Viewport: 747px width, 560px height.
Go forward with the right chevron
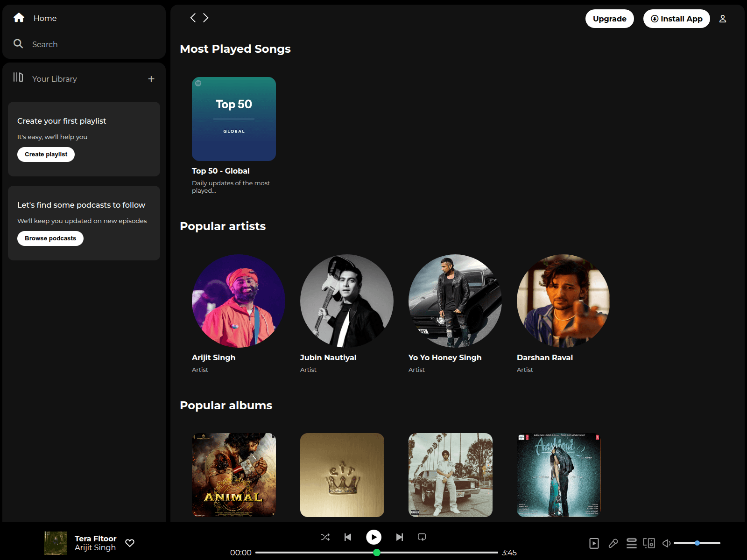[206, 18]
